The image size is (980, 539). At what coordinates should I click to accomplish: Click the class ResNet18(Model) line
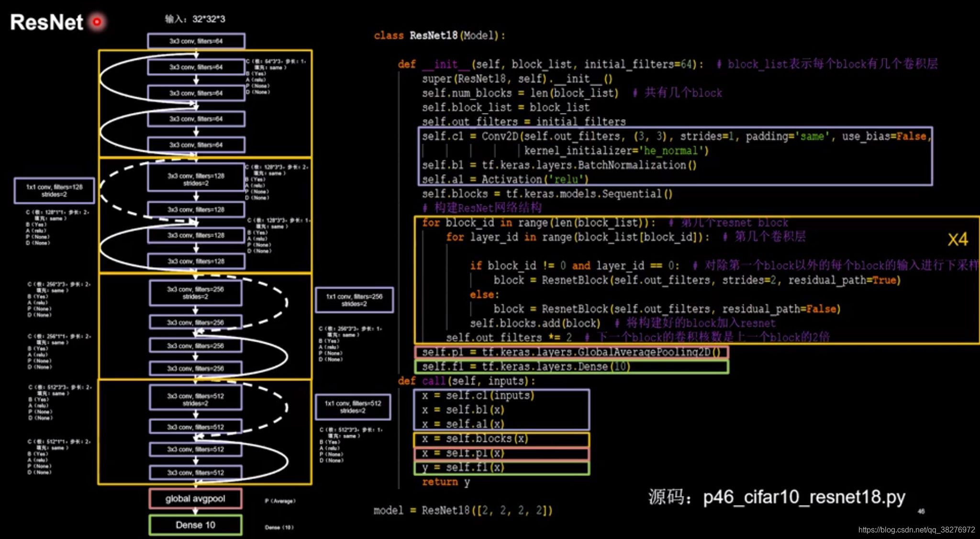pyautogui.click(x=439, y=35)
